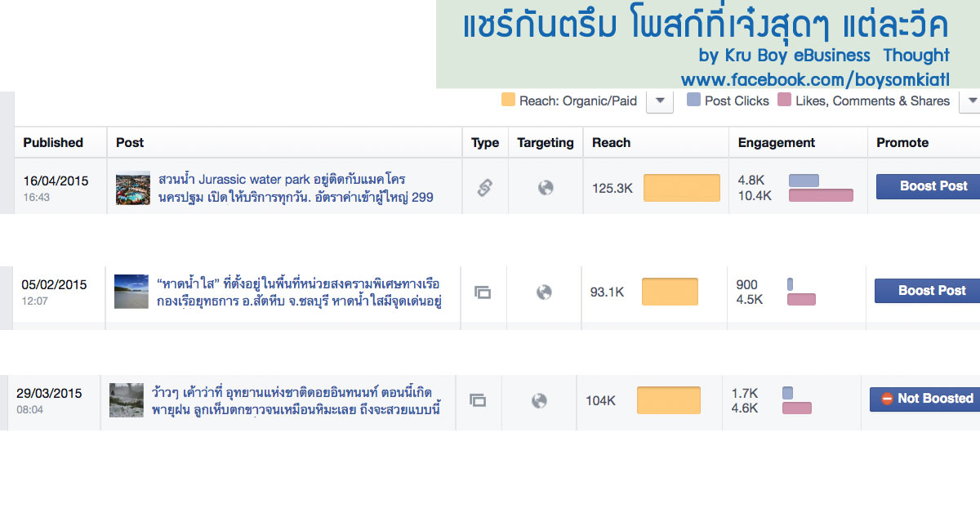Viewport: 980px width, 531px height.
Task: Click the globe targeting icon on 16/04/2015 row
Action: point(546,188)
